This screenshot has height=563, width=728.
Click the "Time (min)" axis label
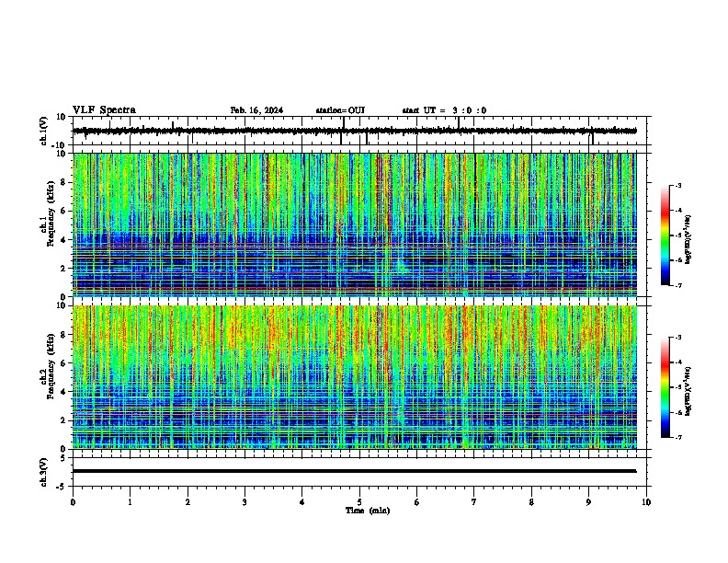pos(368,511)
